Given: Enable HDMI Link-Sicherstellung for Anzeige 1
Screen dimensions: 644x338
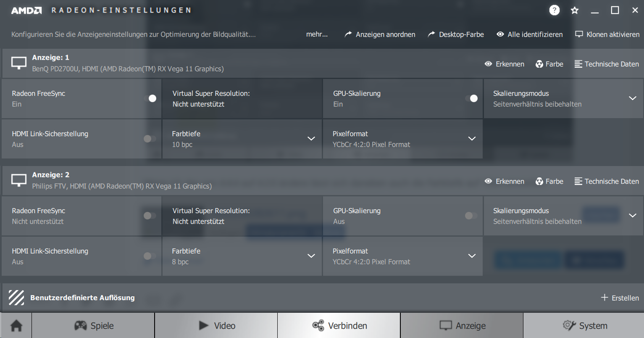Looking at the screenshot, I should [x=150, y=139].
